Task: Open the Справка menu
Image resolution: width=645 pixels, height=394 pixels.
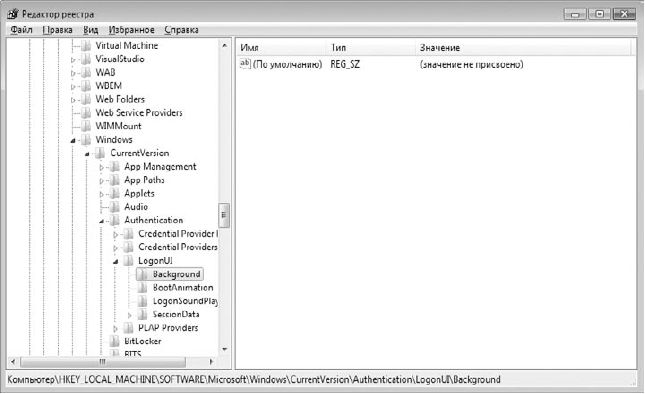Action: click(181, 30)
